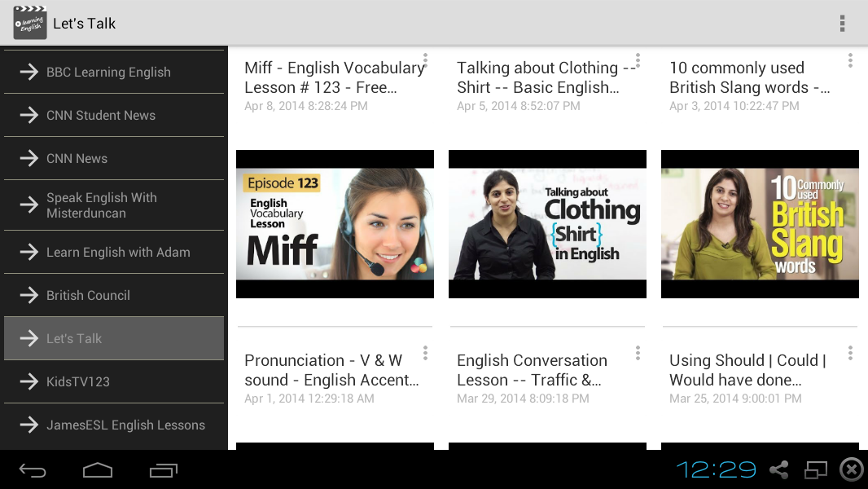Tap the Android back navigation button
The image size is (868, 489).
coord(33,471)
